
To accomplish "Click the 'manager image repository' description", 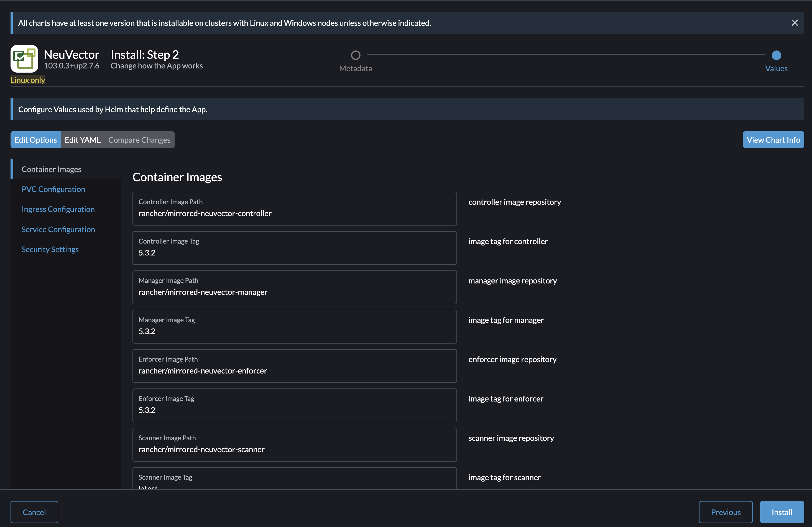I will coord(512,281).
